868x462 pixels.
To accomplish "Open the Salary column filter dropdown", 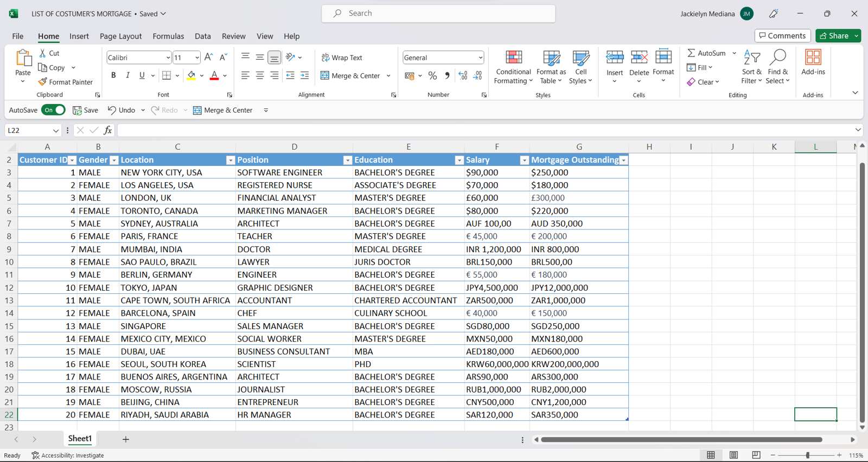I will coord(524,160).
